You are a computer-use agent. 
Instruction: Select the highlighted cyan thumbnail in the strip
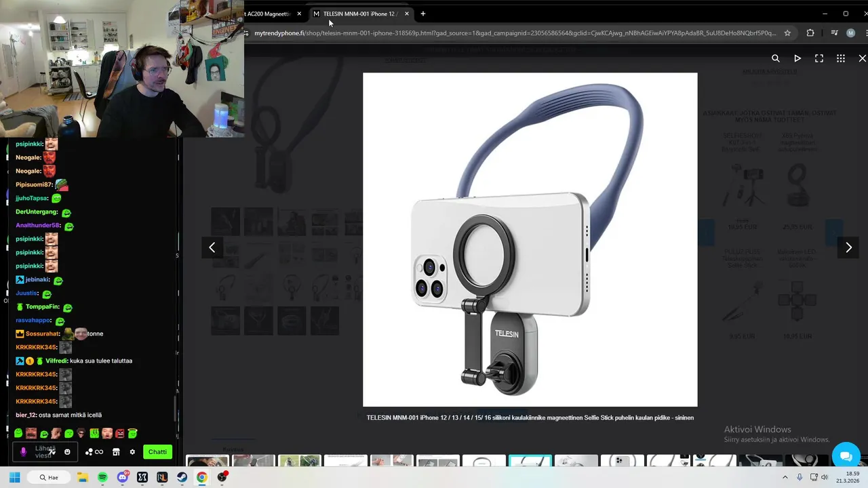tap(530, 462)
